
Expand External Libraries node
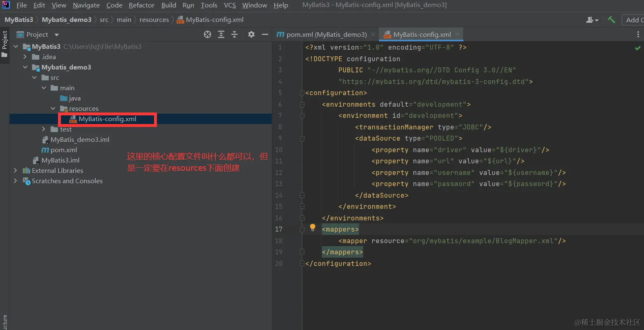(x=15, y=170)
